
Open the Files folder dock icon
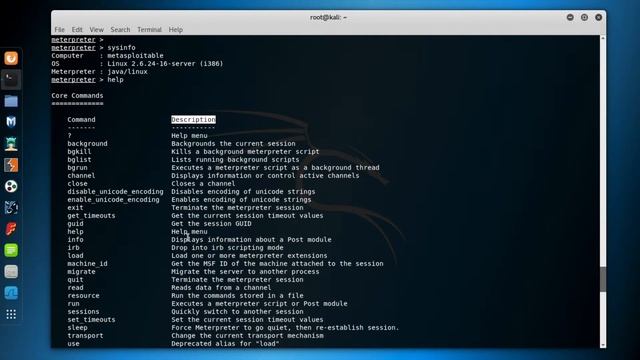pyautogui.click(x=11, y=101)
